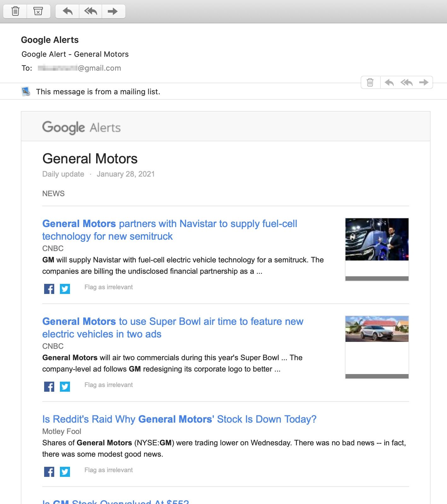Click the CNBC source under Navistar article

(x=53, y=248)
